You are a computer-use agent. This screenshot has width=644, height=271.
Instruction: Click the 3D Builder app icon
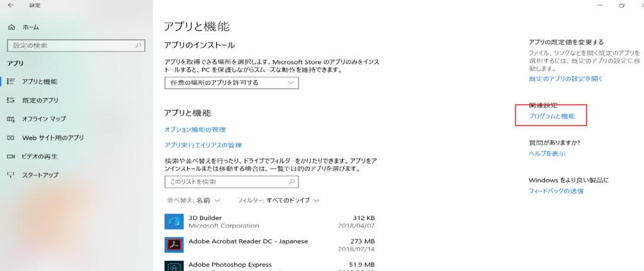pos(174,221)
